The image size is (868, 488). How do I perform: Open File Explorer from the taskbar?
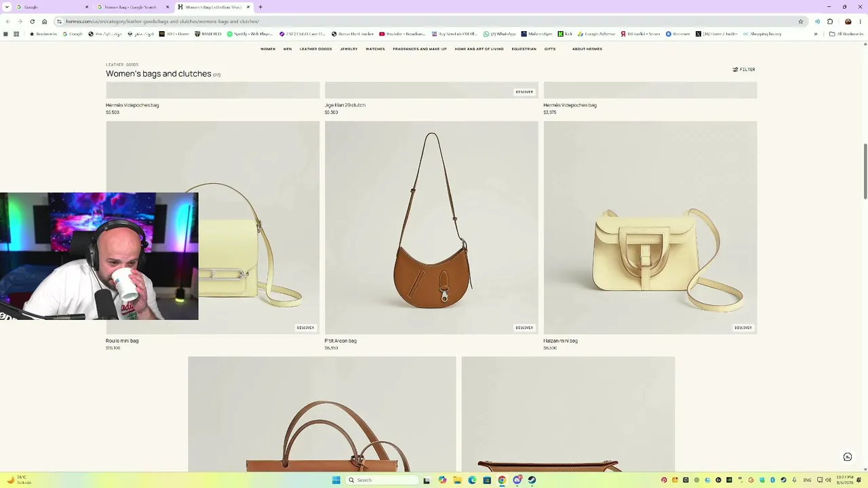[458, 480]
